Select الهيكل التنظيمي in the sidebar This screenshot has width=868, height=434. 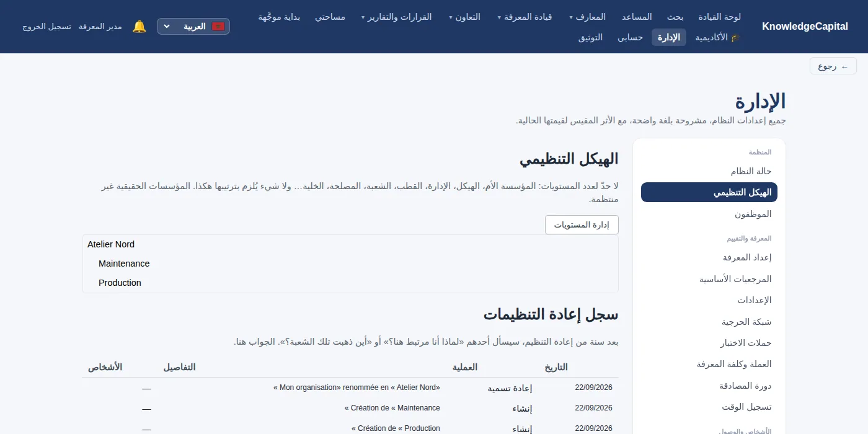click(709, 192)
